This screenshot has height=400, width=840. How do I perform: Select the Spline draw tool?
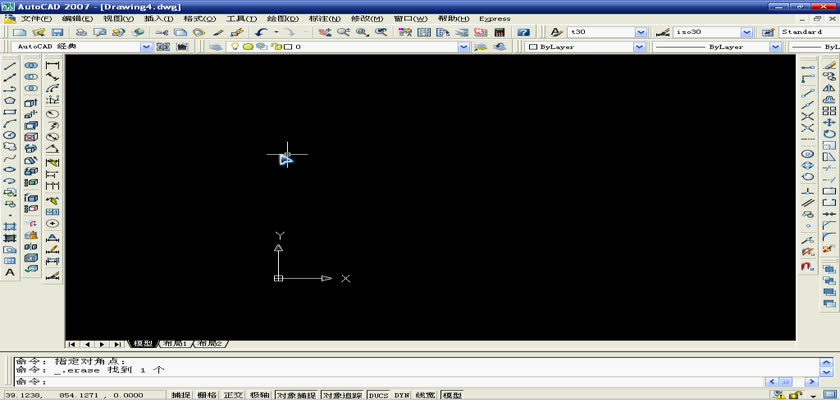10,159
